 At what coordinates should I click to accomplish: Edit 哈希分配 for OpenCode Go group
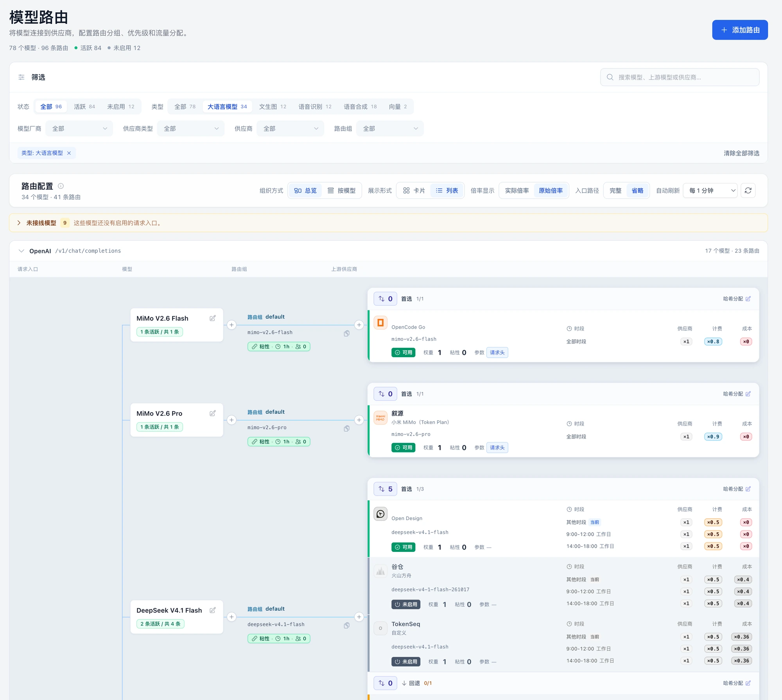tap(748, 299)
